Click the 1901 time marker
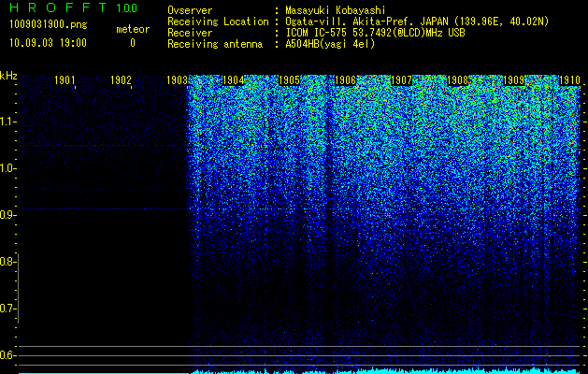This screenshot has height=374, width=588. 65,80
